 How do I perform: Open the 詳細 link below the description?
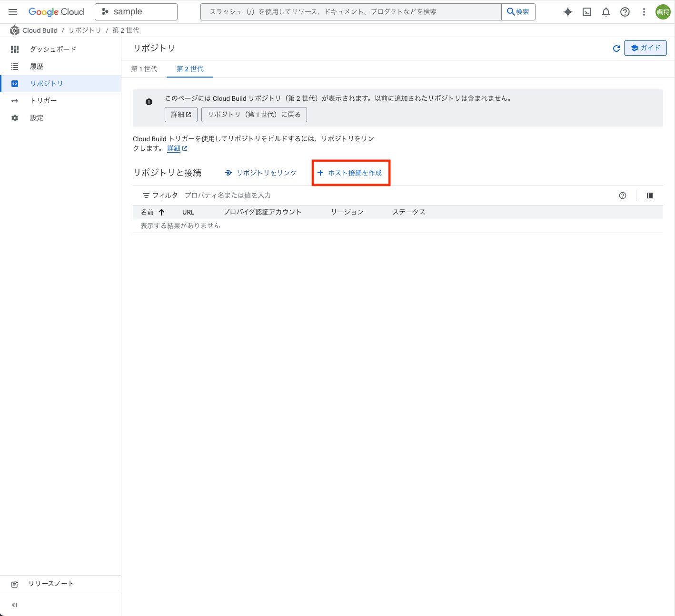[x=177, y=148]
